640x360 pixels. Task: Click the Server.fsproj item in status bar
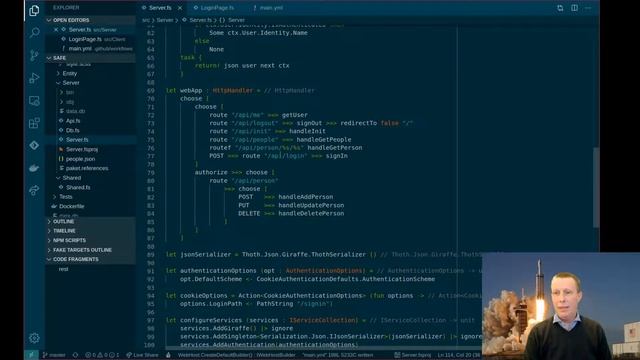[x=413, y=355]
